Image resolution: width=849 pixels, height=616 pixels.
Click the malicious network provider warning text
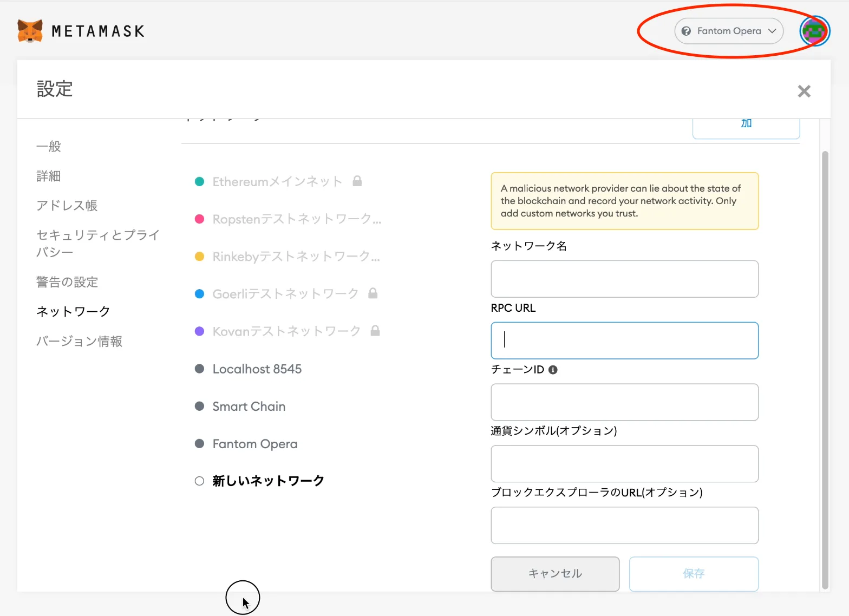coord(621,201)
